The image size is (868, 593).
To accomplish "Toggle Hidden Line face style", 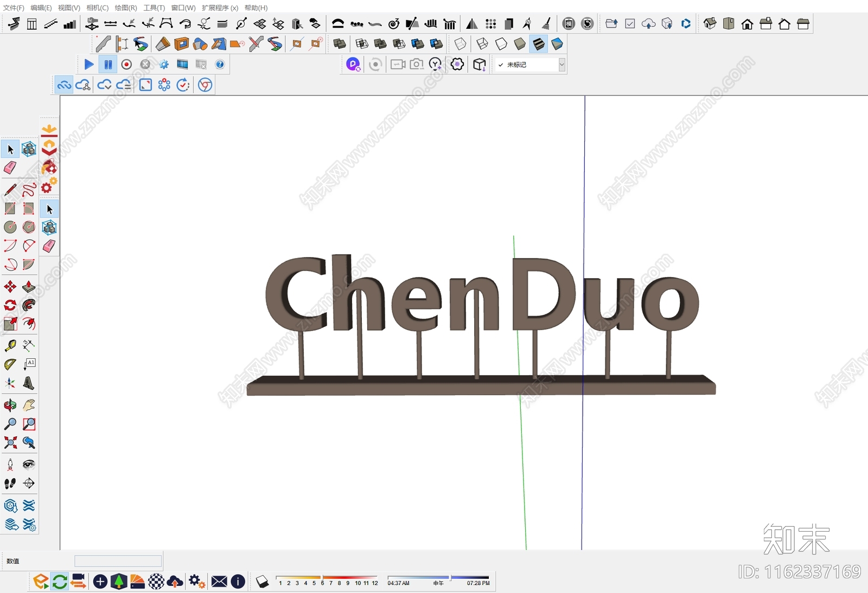I will click(x=501, y=44).
